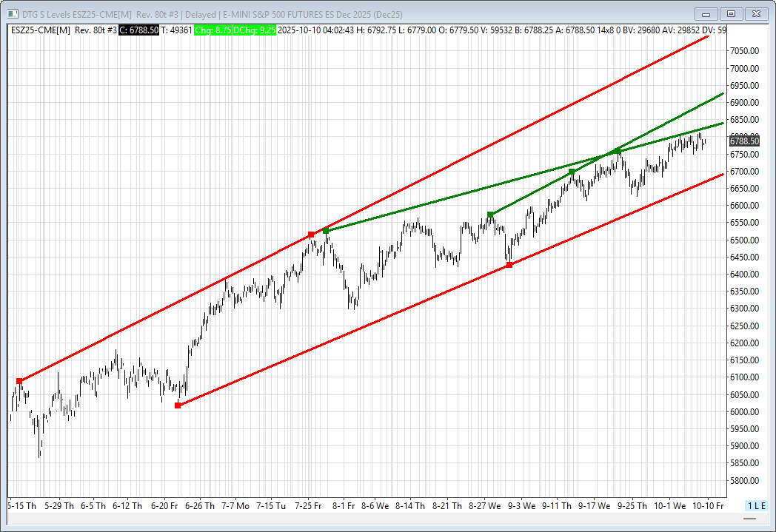The image size is (776, 532).
Task: Select red anchor at the late-July peak
Action: 311,235
